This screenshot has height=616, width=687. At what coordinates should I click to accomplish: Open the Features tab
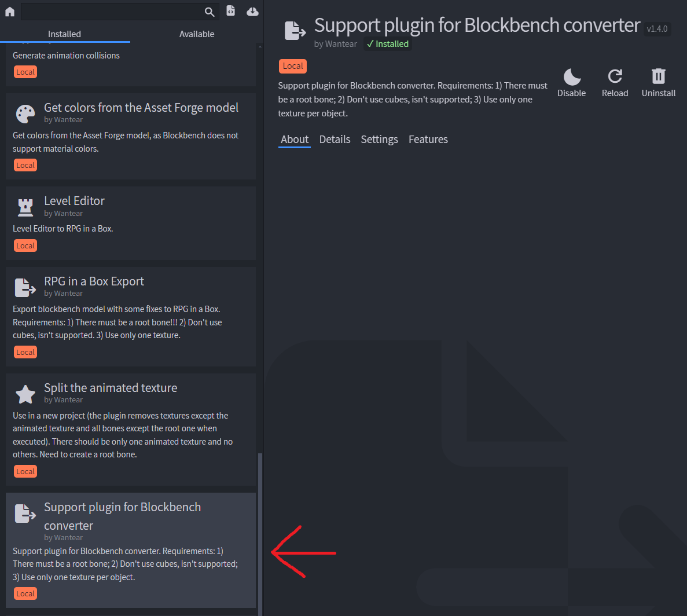pos(428,140)
